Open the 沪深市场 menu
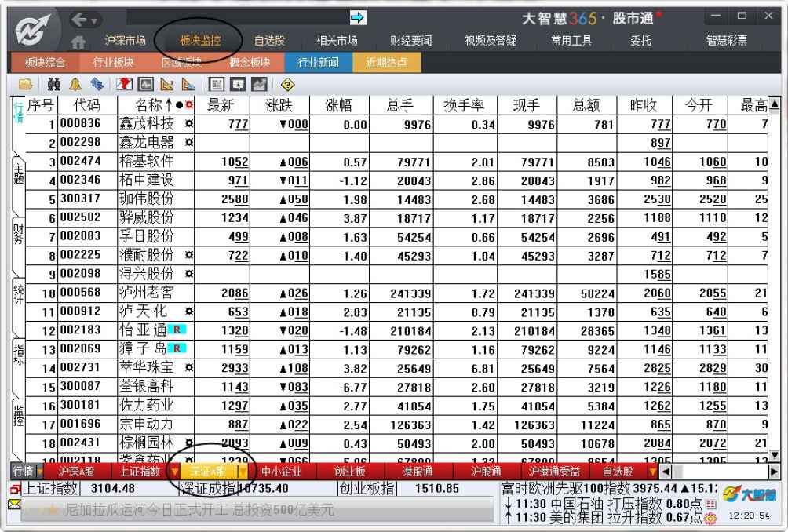The width and height of the screenshot is (788, 532). [125, 40]
